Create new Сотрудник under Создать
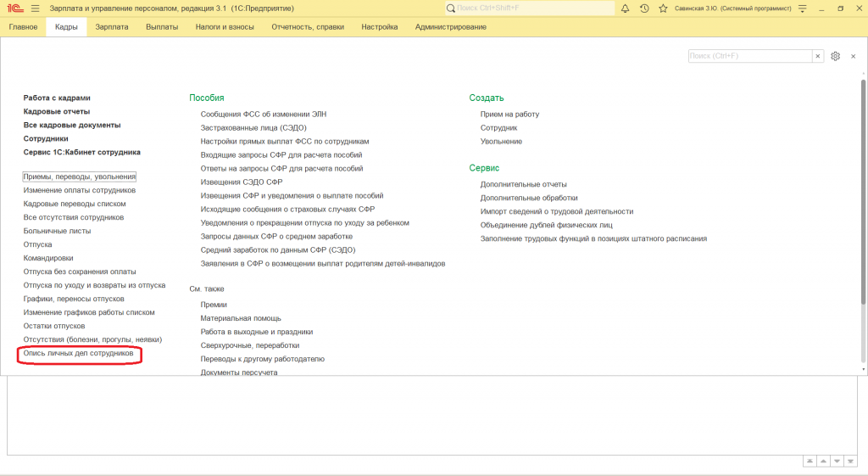 click(498, 127)
